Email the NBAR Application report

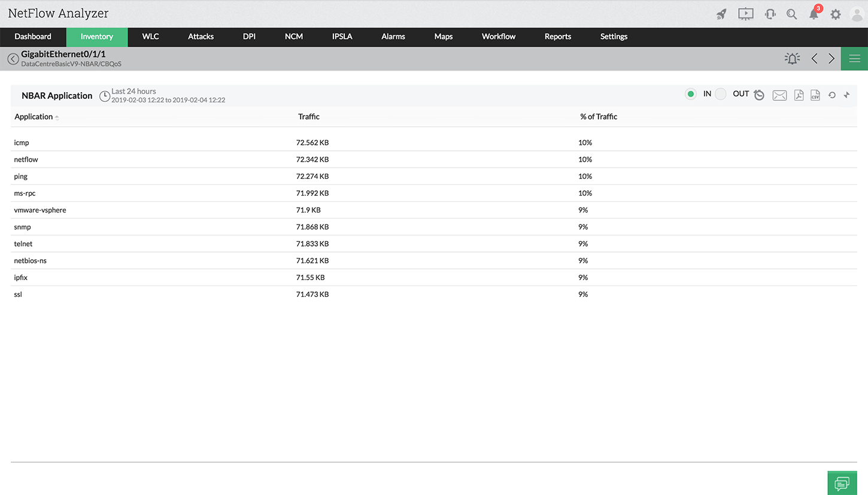(x=779, y=95)
